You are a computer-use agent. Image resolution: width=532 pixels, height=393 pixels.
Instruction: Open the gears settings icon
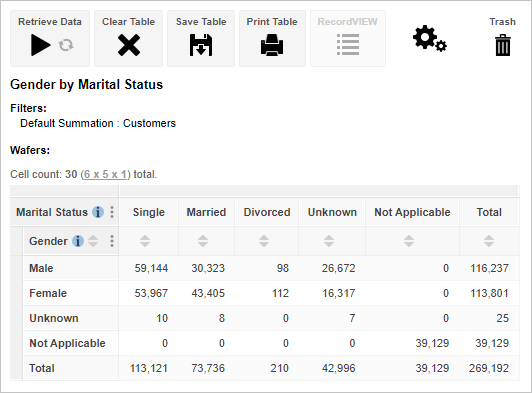tap(430, 39)
